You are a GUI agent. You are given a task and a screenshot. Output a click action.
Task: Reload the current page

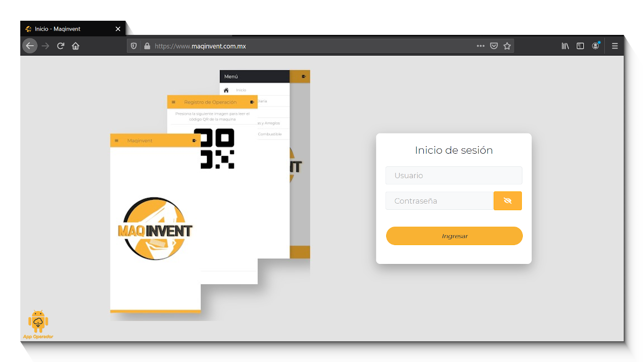pyautogui.click(x=60, y=46)
